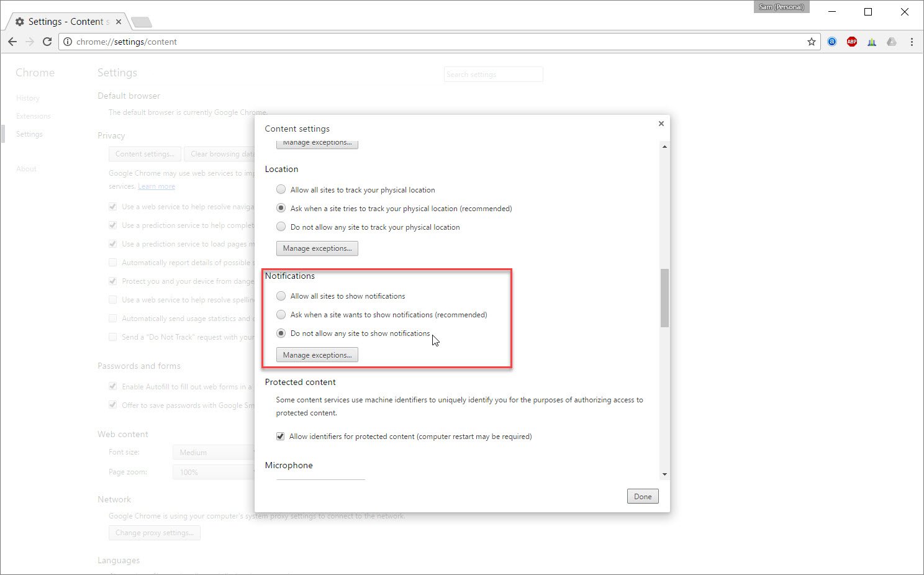Click the browser back arrow
Screen dimensions: 924x575
[x=12, y=42]
